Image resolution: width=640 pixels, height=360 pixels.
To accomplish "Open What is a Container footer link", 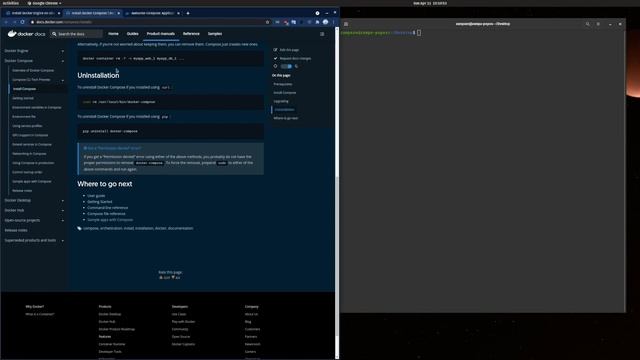I will point(40,314).
